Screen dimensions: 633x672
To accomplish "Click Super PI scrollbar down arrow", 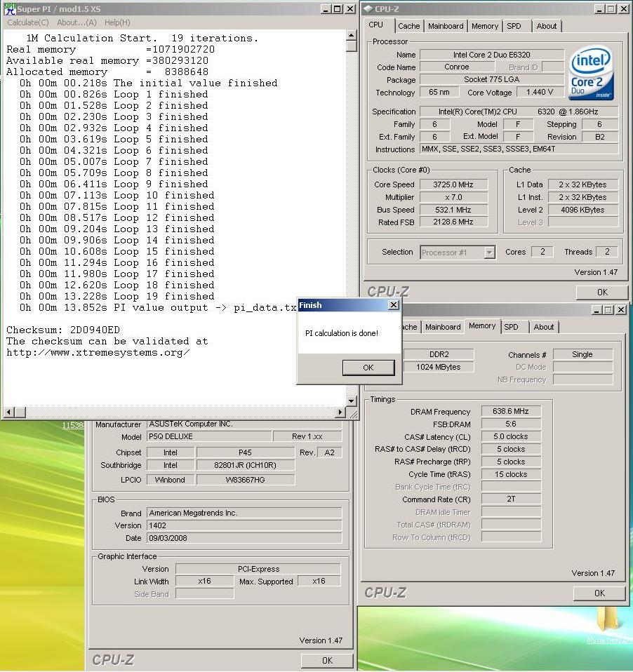I will [x=351, y=401].
